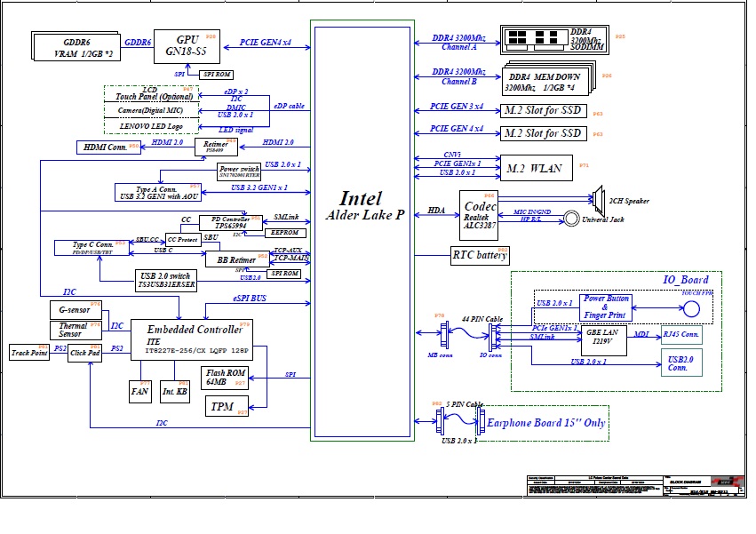Click the RJ45 Conn. block
This screenshot has width=756, height=534.
click(681, 335)
